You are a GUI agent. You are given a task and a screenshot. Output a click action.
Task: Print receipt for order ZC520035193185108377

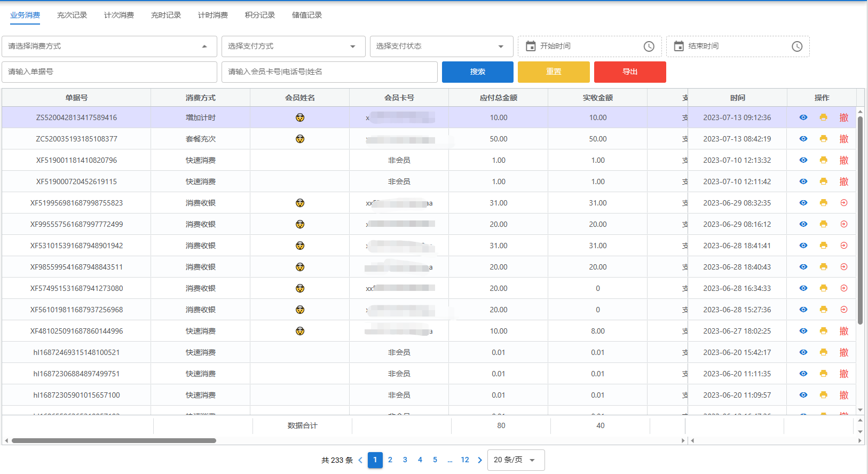point(824,139)
